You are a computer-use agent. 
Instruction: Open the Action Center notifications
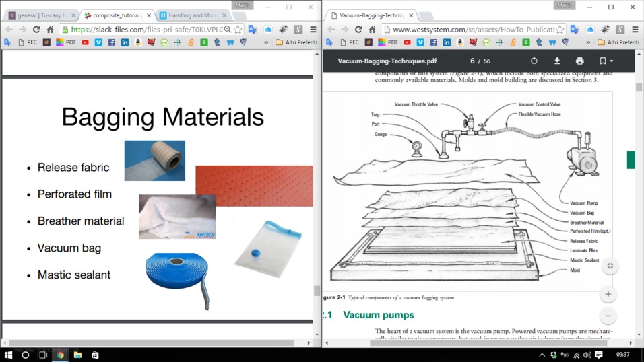599,355
